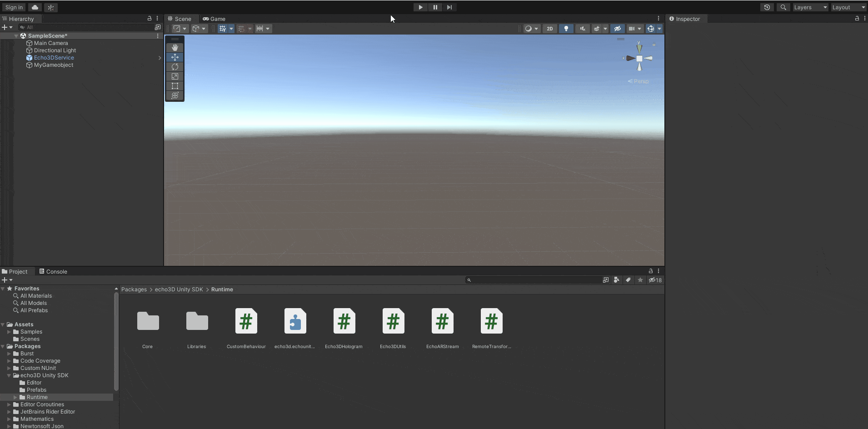Open the Layers dropdown
Screen dimensions: 868x429
click(x=810, y=7)
